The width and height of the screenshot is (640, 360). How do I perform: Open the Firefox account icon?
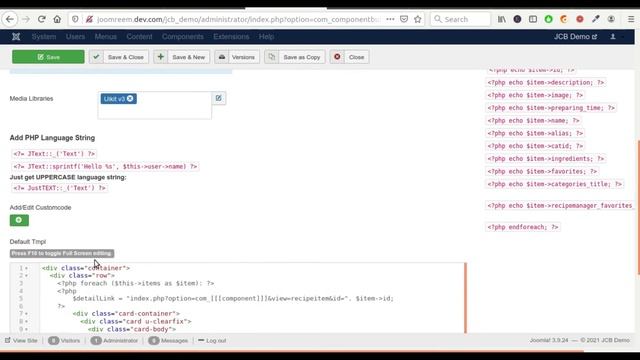[611, 19]
